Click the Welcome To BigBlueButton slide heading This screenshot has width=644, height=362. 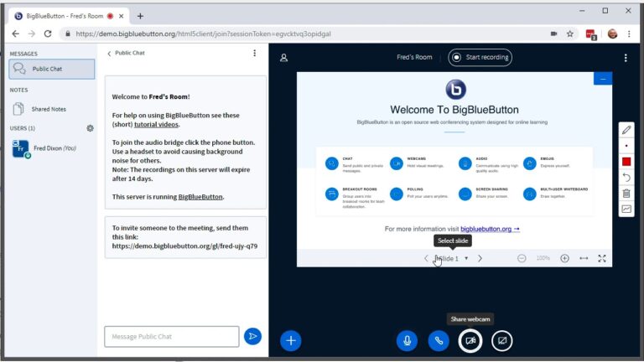(454, 110)
